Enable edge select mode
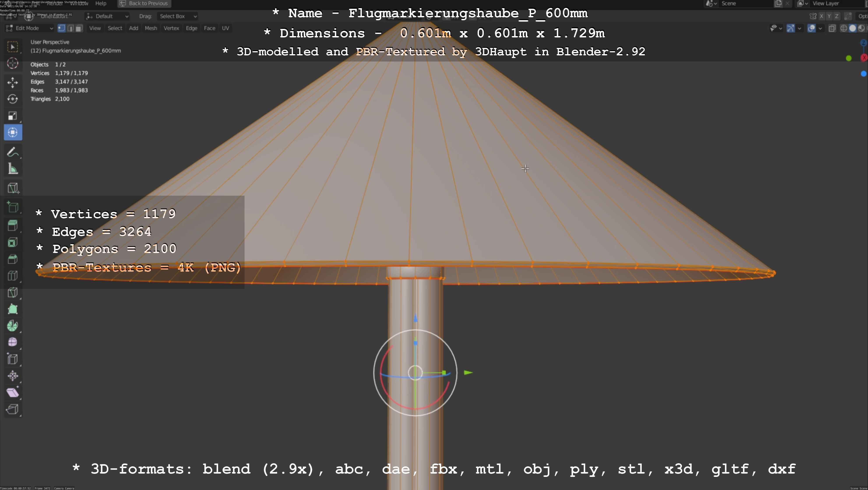The height and width of the screenshot is (490, 868). 70,28
